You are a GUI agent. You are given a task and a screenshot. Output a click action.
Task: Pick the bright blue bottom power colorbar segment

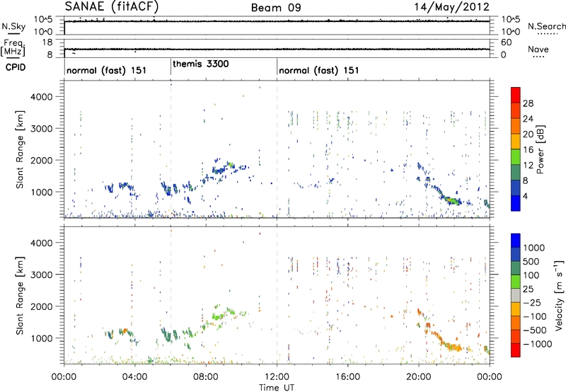pyautogui.click(x=516, y=203)
